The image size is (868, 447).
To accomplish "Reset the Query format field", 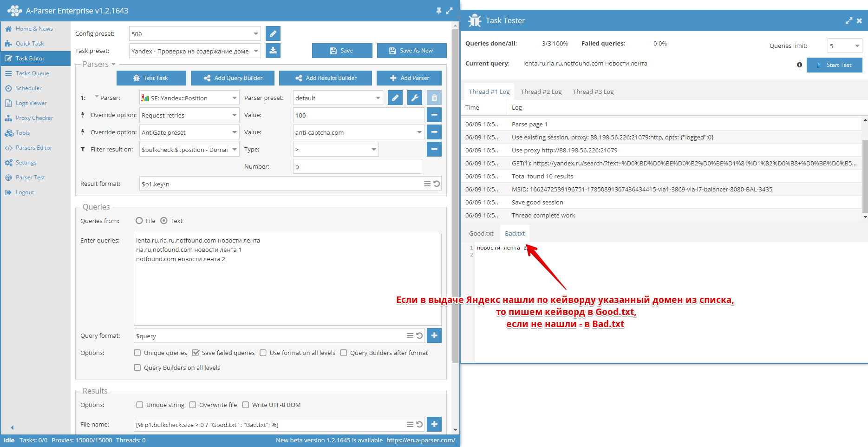I will [x=419, y=335].
